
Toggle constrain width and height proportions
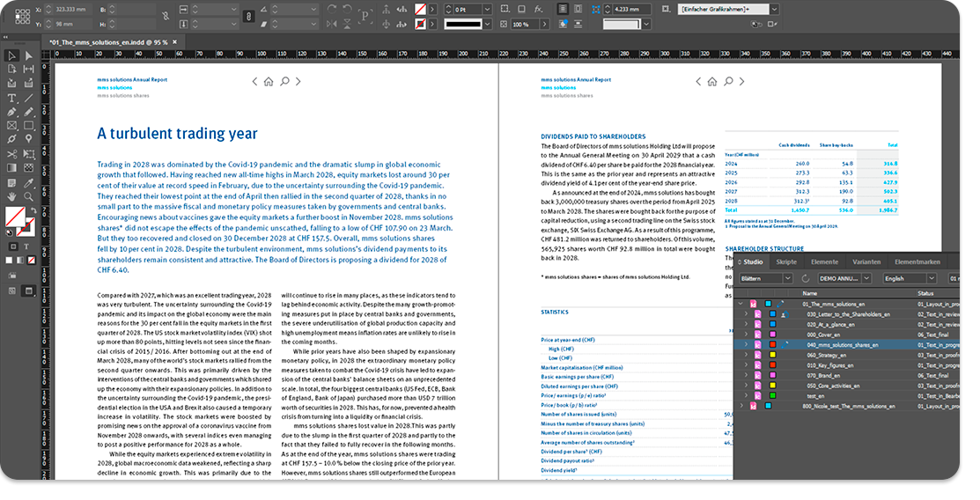pyautogui.click(x=166, y=16)
